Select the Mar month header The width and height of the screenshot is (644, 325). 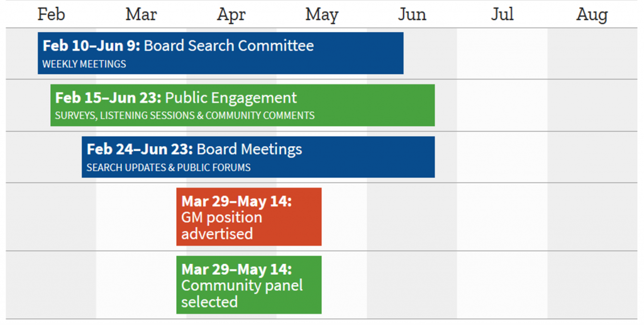(x=142, y=14)
